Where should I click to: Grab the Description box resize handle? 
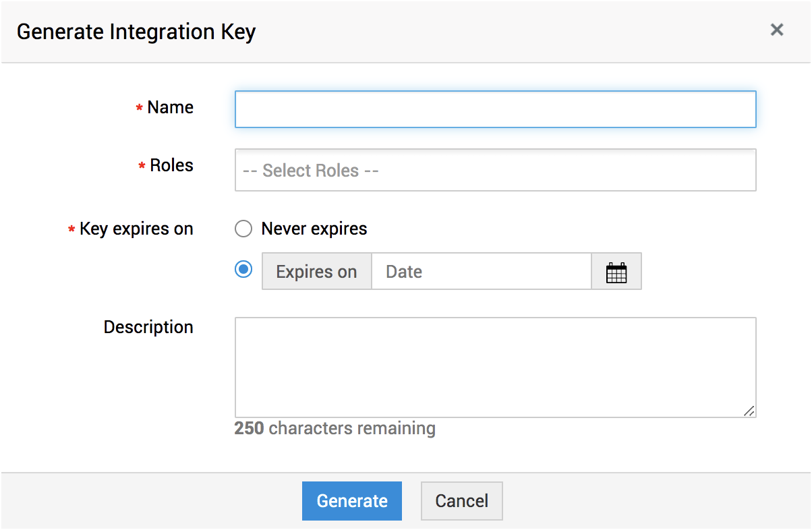point(749,411)
